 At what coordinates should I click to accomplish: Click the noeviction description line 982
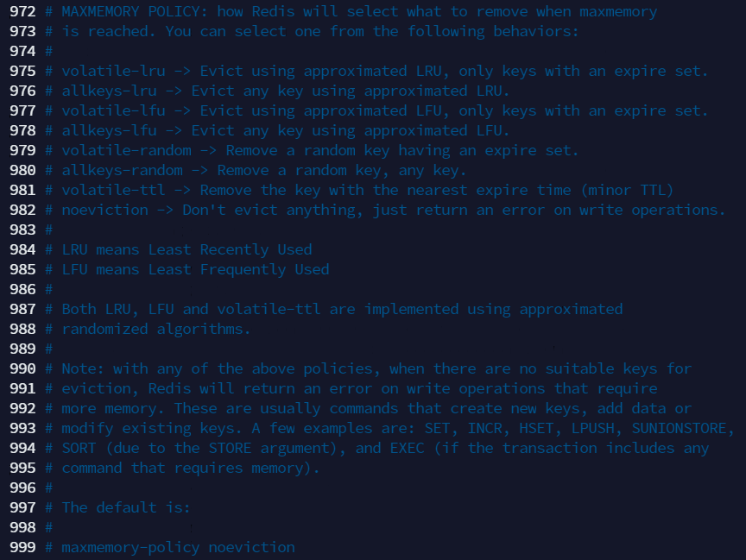click(385, 211)
